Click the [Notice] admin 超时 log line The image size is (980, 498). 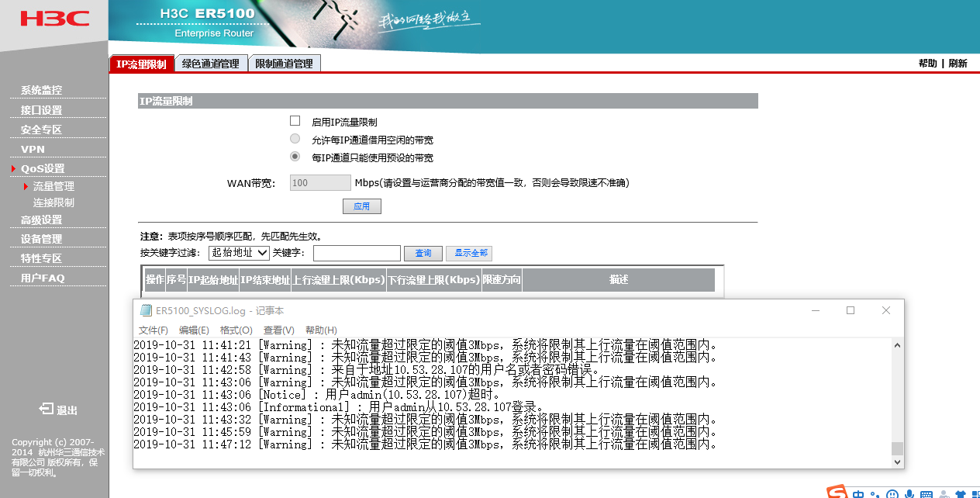pos(317,395)
